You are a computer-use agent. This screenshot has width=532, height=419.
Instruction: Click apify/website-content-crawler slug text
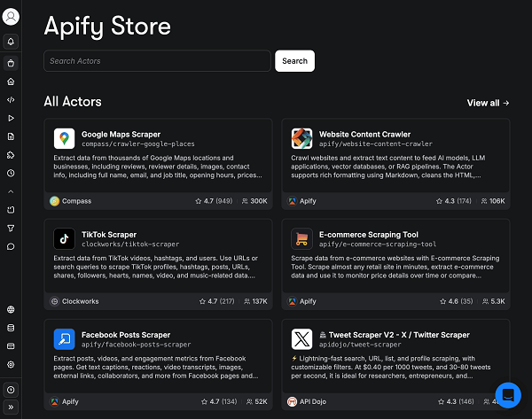coord(376,144)
